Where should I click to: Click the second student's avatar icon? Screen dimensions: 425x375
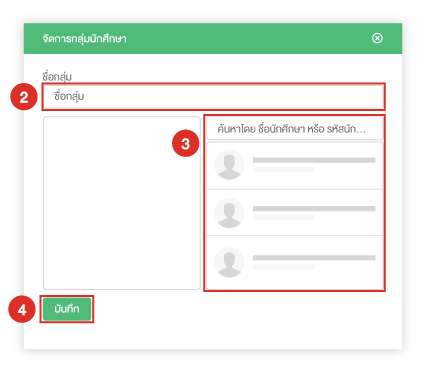(x=229, y=213)
